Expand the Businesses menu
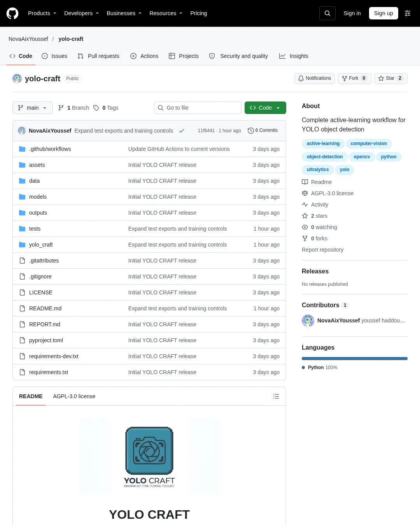The height and width of the screenshot is (525, 420). point(124,13)
